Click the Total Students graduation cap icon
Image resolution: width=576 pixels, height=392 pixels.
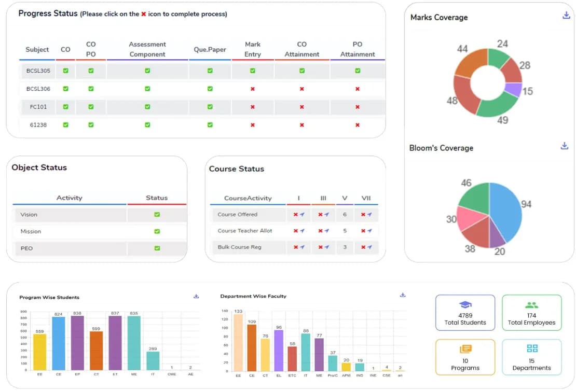pos(465,305)
